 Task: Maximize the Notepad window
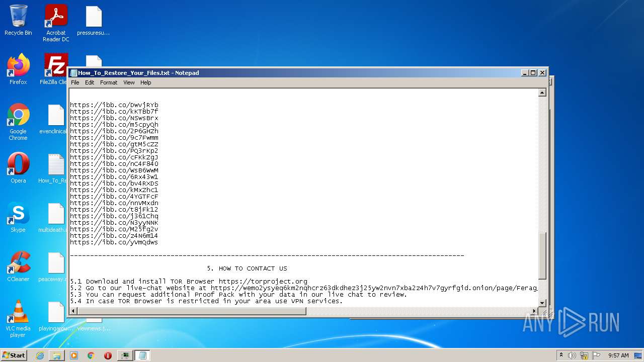[x=534, y=73]
